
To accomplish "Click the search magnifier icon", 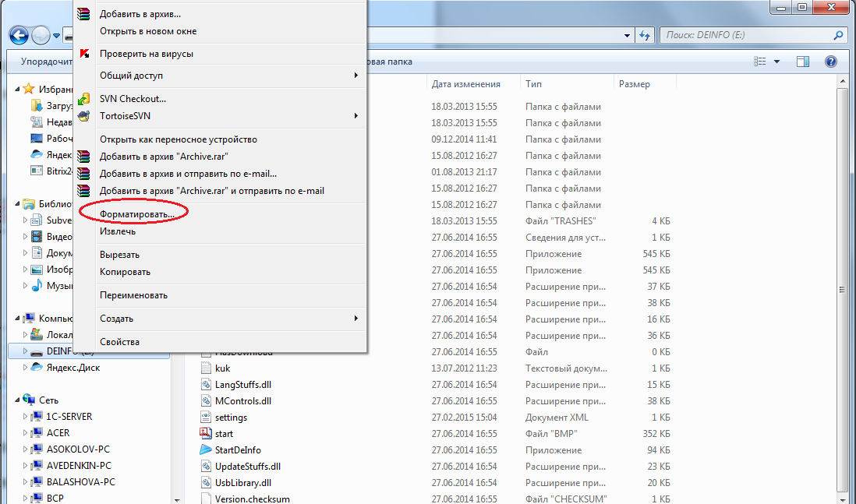I will click(x=838, y=35).
